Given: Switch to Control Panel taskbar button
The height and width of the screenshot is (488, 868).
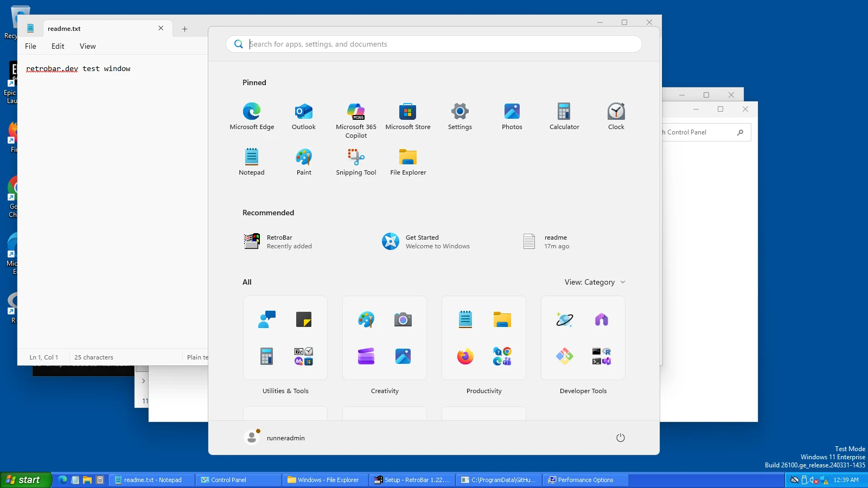Looking at the screenshot, I should [x=239, y=480].
